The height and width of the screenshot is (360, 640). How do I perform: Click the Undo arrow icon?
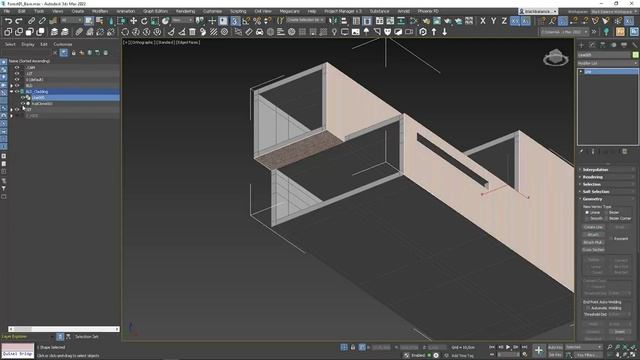click(8, 21)
